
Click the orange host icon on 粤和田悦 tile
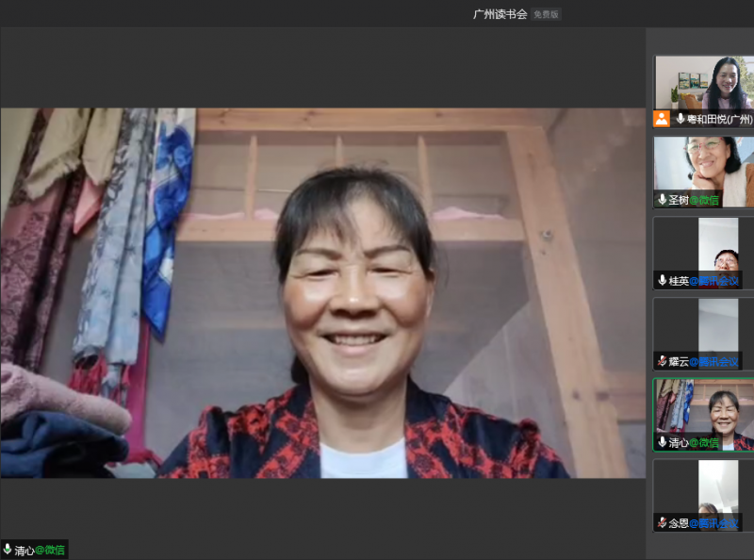(662, 119)
